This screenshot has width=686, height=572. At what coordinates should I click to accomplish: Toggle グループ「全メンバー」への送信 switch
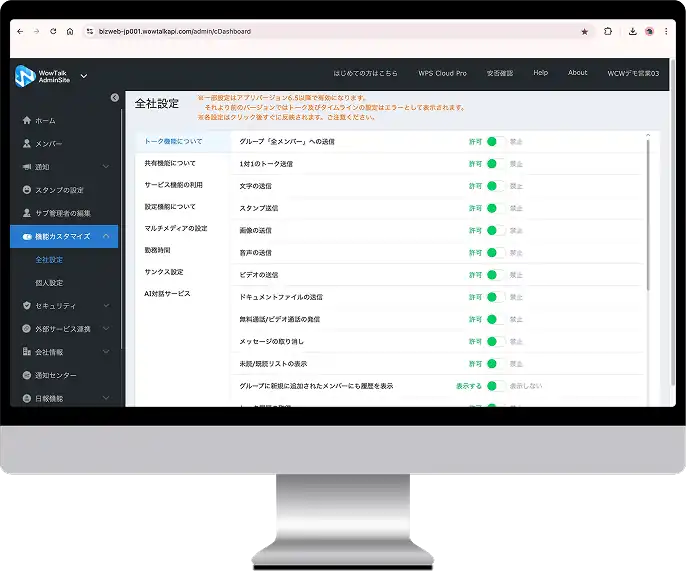496,142
